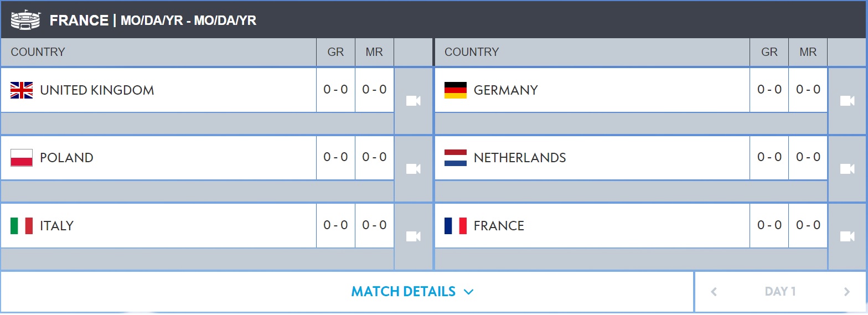
Task: Click the Germany flag icon
Action: [456, 90]
